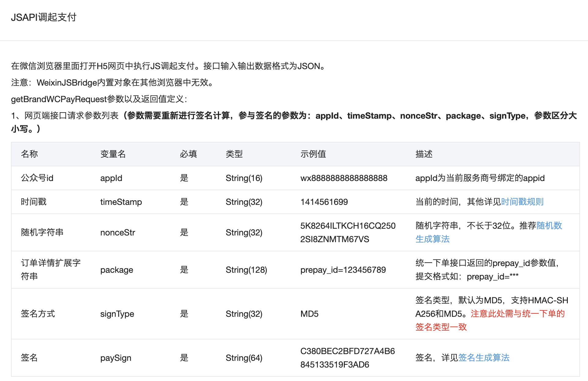588x381 pixels.
Task: Open the 时间戳规则 link
Action: (522, 202)
